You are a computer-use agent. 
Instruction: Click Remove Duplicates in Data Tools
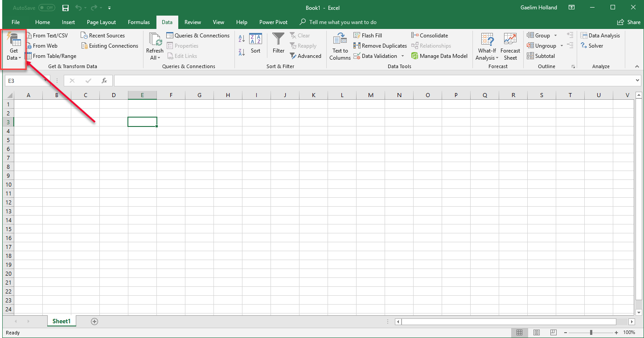point(380,46)
